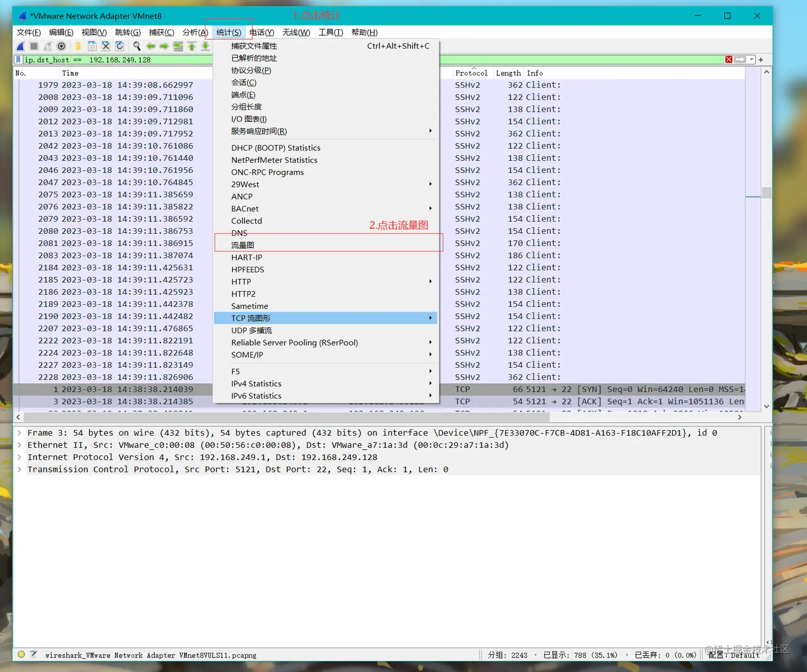Open the 文件(F) menu
The width and height of the screenshot is (807, 672).
(29, 33)
